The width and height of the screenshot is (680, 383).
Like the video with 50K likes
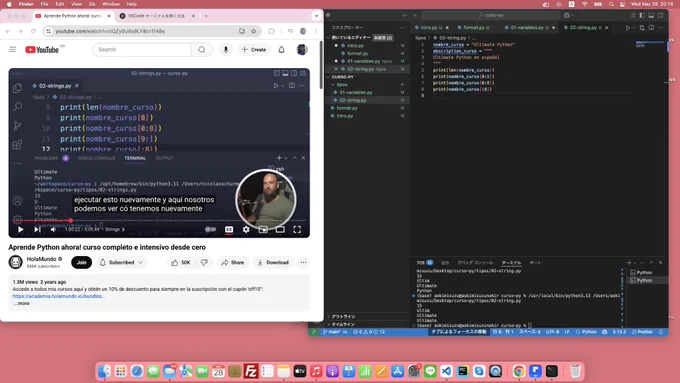(x=181, y=262)
